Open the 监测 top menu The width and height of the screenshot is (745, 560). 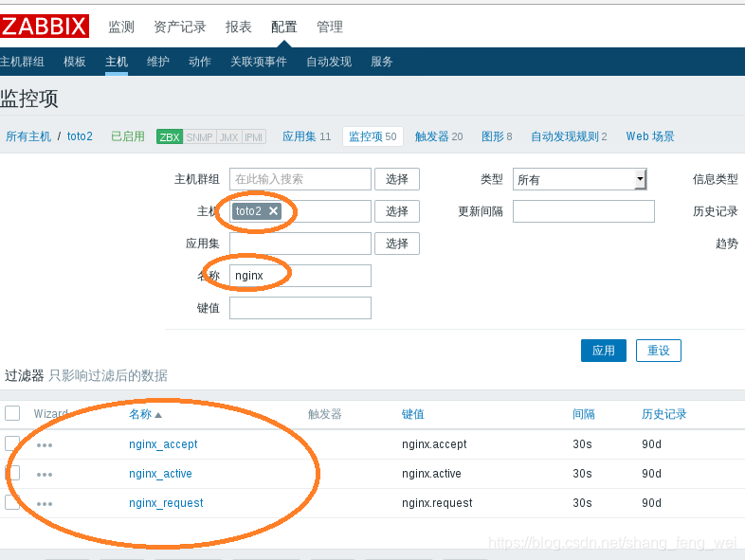coord(121,27)
